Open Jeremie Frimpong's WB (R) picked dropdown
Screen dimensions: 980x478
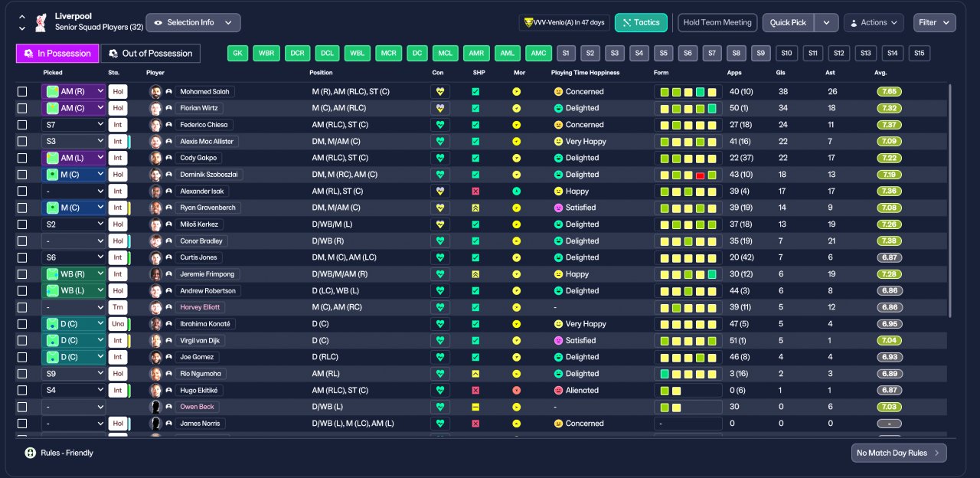73,274
